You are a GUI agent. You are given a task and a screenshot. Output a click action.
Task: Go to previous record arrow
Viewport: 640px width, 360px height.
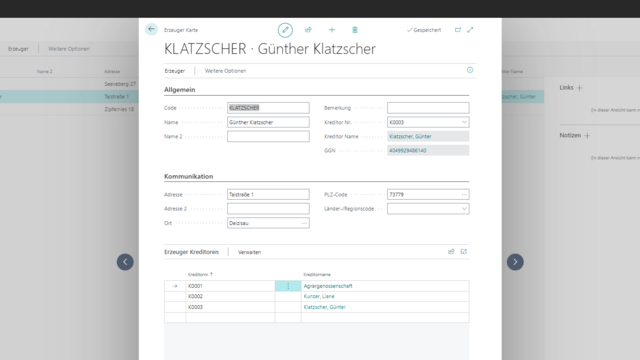[x=125, y=262]
